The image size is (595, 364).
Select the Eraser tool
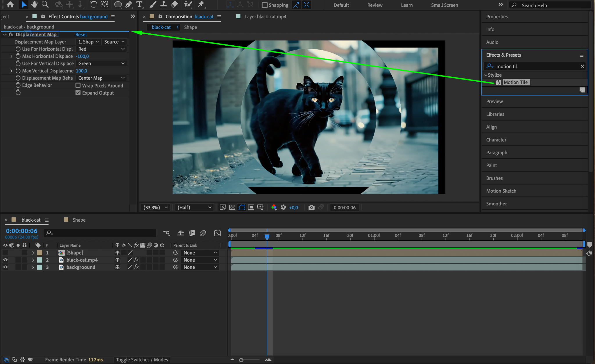click(174, 4)
